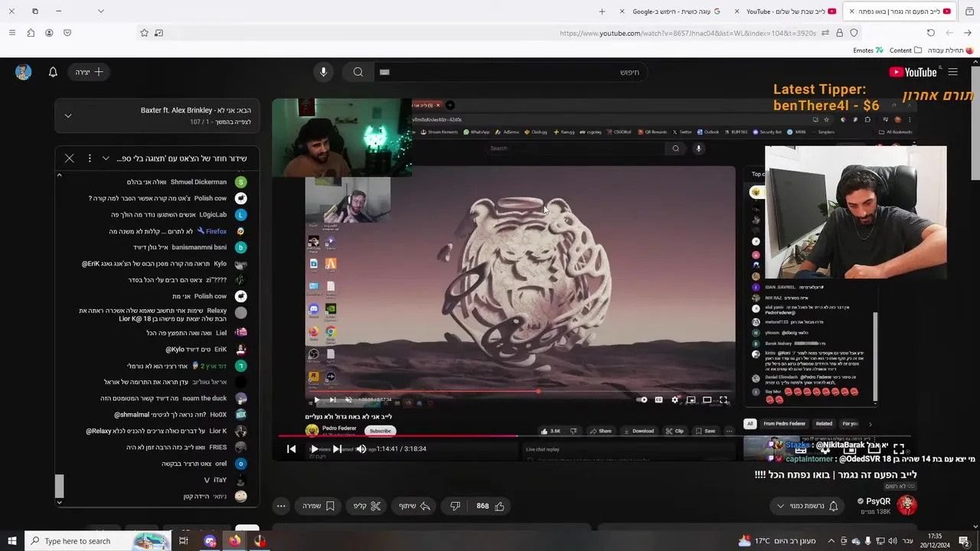Open the YouTube create (יצירה) button
Screen dimensions: 980x551
click(90, 72)
